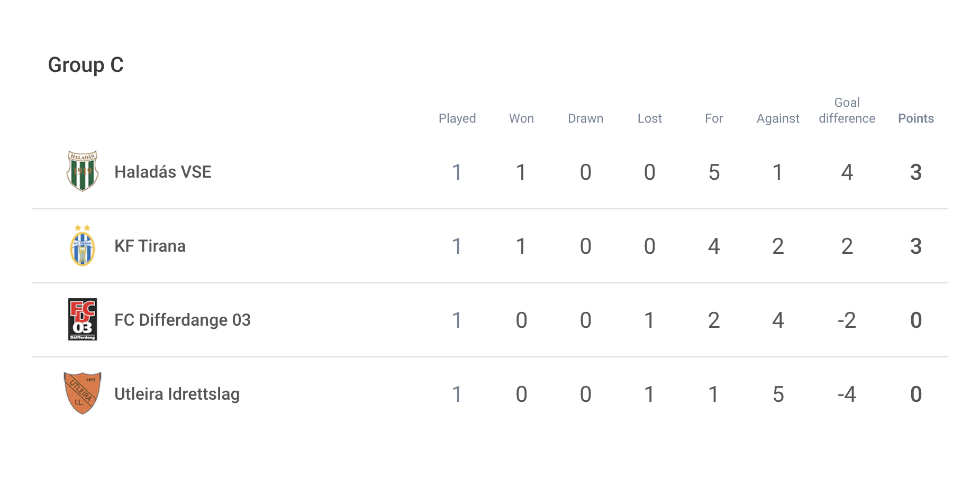Select the Won column header
This screenshot has width=980, height=479.
[x=522, y=118]
